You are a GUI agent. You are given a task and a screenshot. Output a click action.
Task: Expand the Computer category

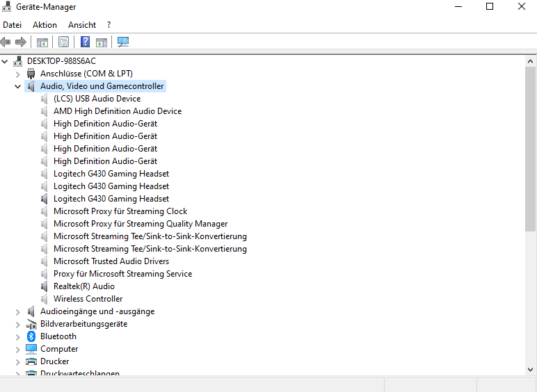[x=18, y=350]
